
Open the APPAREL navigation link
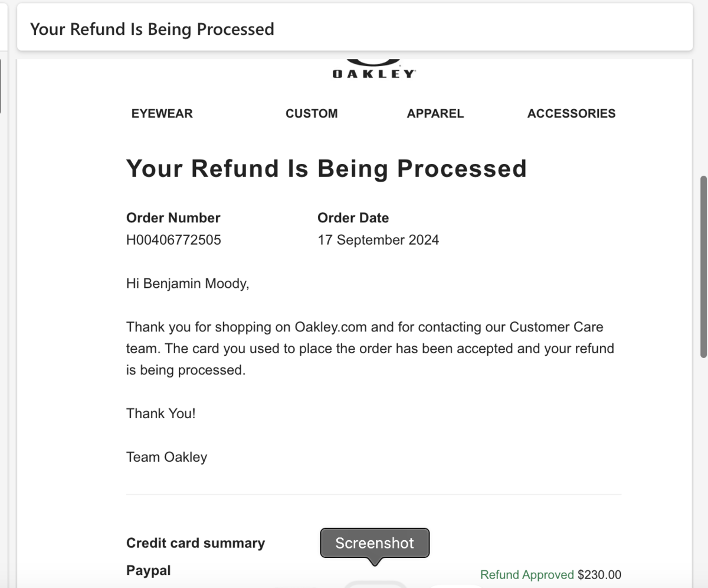(x=435, y=114)
